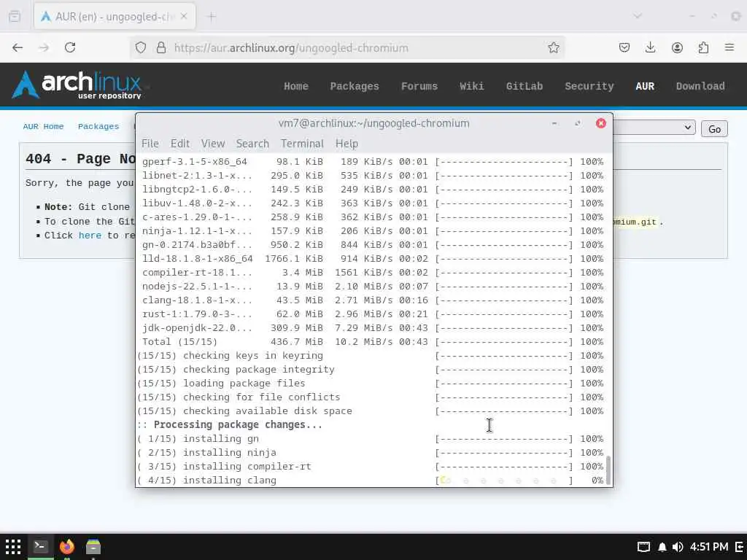
Task: Reload the AUR page
Action: [70, 47]
